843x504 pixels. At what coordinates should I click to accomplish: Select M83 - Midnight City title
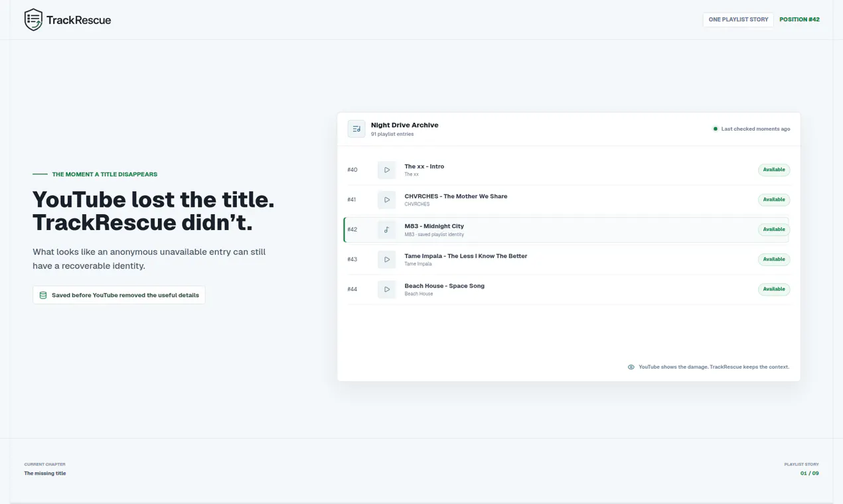tap(434, 226)
